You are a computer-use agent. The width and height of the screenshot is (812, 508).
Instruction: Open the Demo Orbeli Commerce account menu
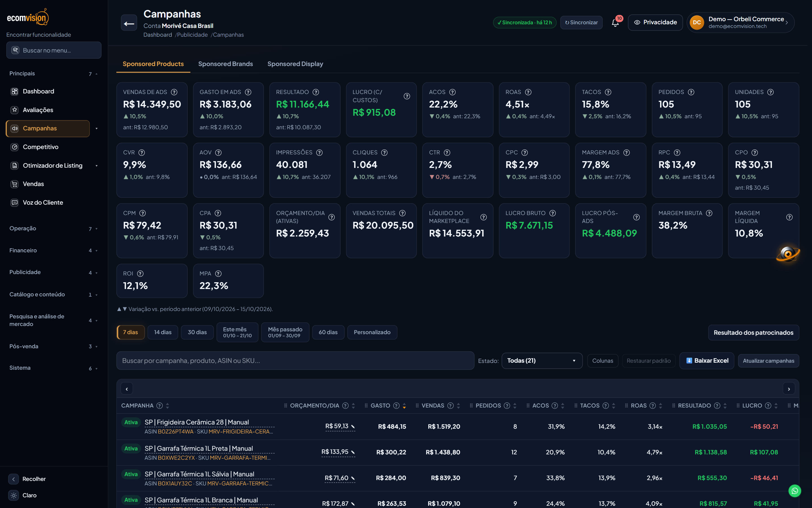coord(741,23)
